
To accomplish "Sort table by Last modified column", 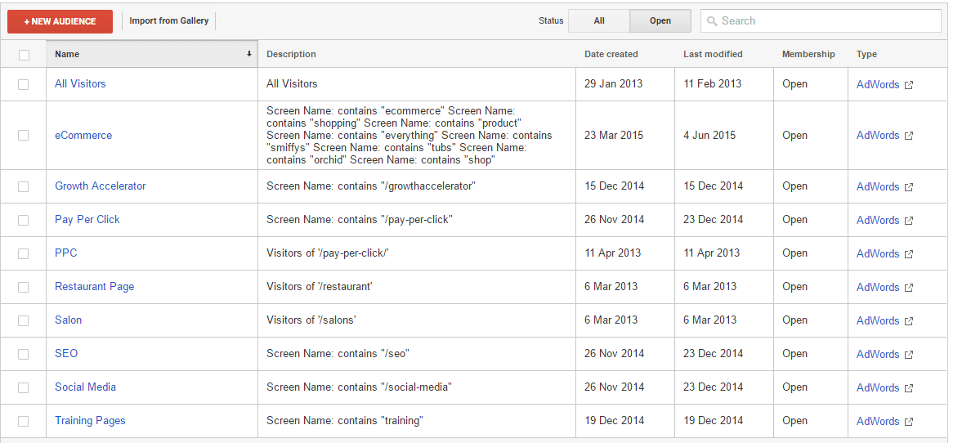I will (x=713, y=54).
